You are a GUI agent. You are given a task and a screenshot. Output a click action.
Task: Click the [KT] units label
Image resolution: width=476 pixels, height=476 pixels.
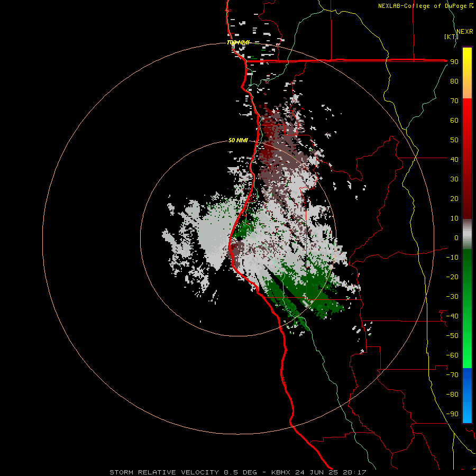[451, 36]
